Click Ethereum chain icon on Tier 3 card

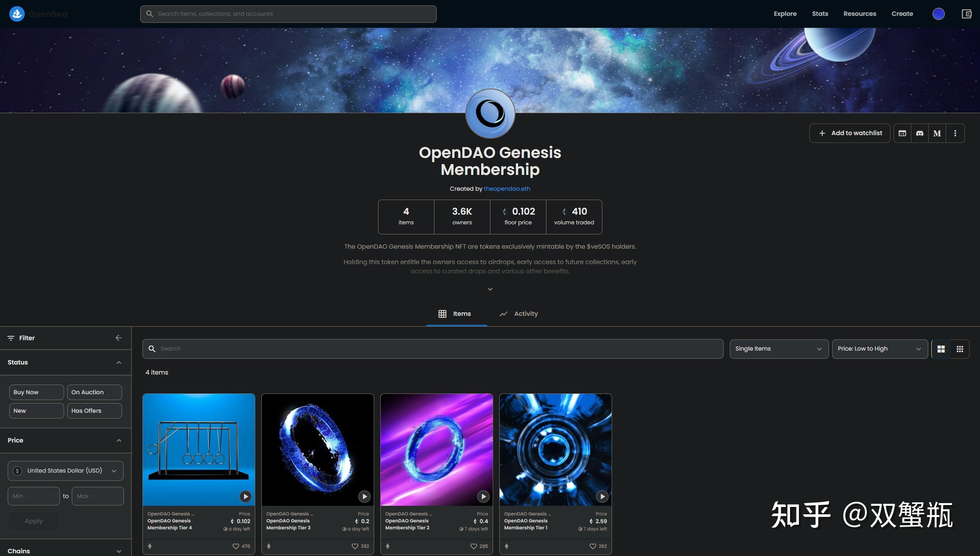point(269,546)
